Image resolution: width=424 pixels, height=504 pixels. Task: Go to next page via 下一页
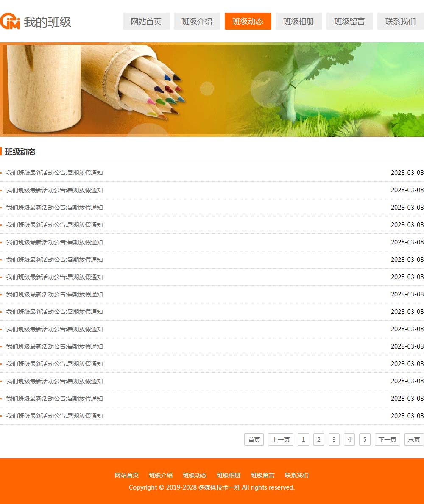(387, 440)
